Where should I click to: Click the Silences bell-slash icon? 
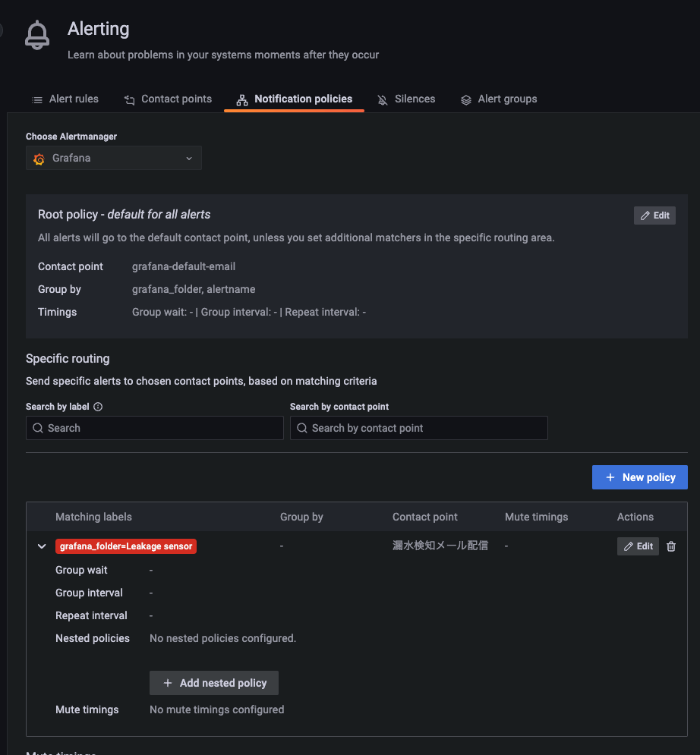[x=383, y=99]
